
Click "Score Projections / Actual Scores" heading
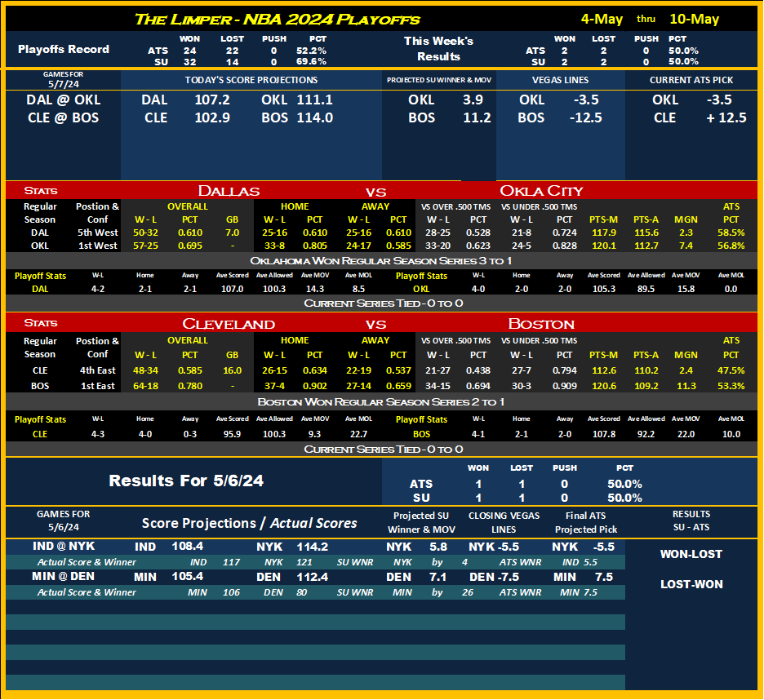click(250, 523)
